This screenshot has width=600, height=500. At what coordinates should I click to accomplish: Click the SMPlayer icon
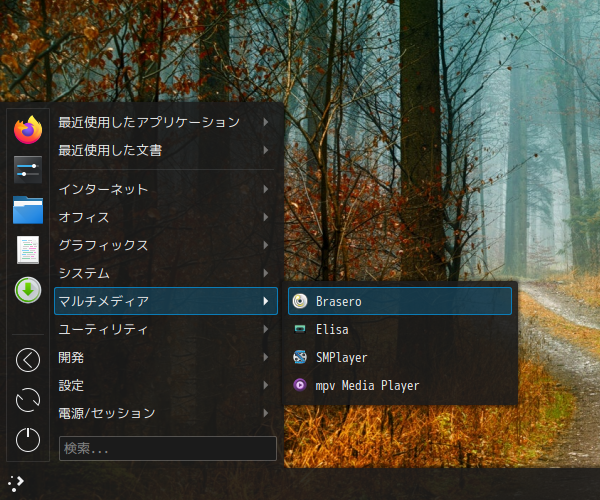pos(300,357)
